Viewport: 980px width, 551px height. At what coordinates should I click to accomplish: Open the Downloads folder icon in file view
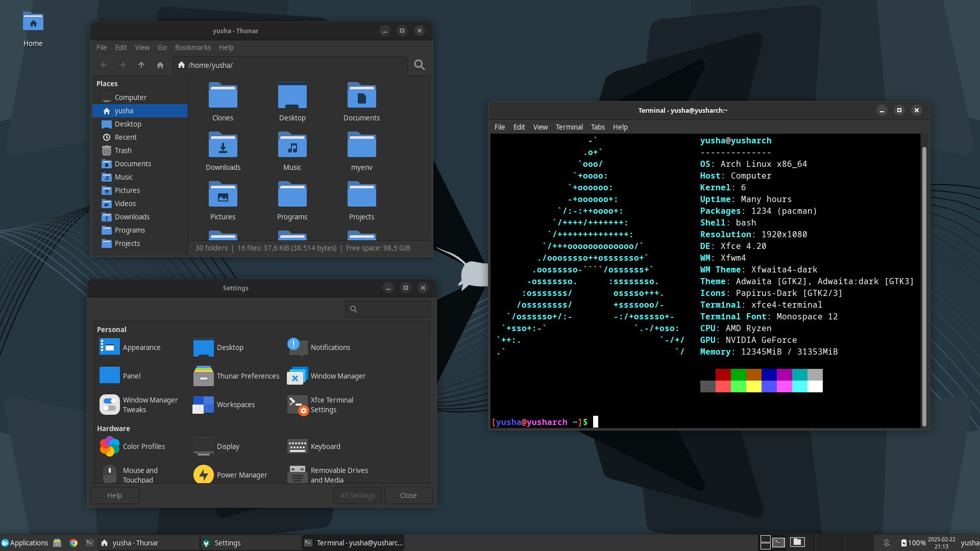coord(223,151)
